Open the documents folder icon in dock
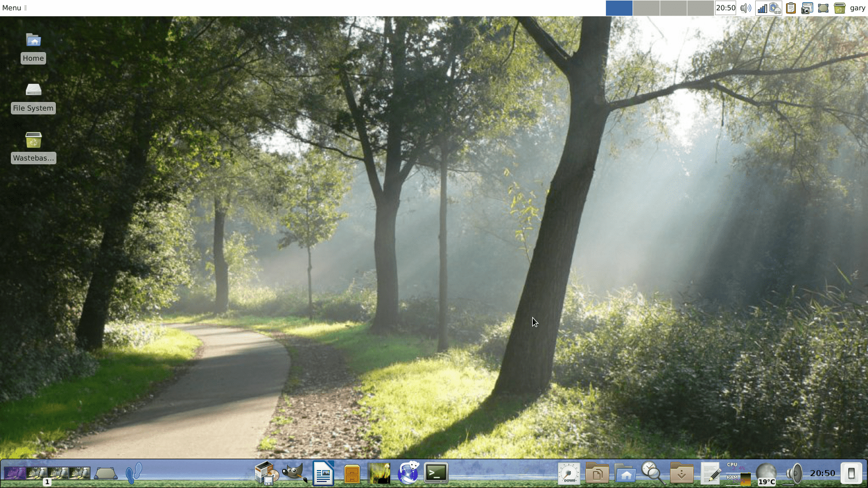 tap(597, 473)
